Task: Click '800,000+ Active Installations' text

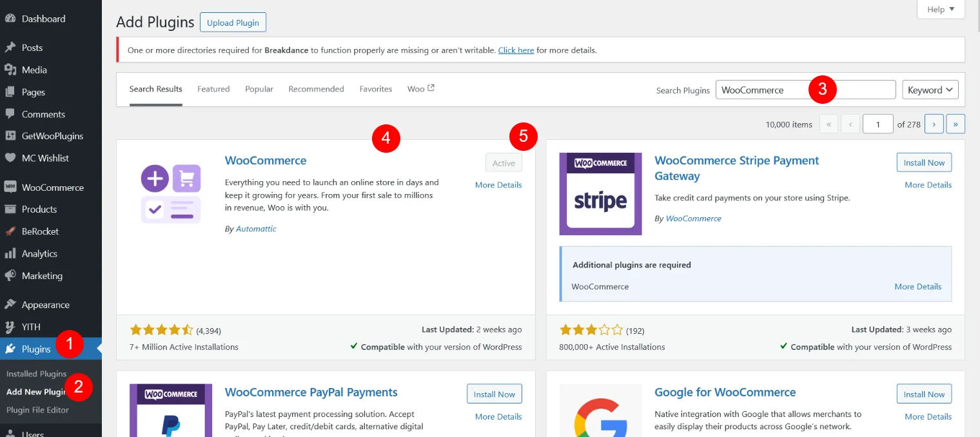Action: coord(612,347)
